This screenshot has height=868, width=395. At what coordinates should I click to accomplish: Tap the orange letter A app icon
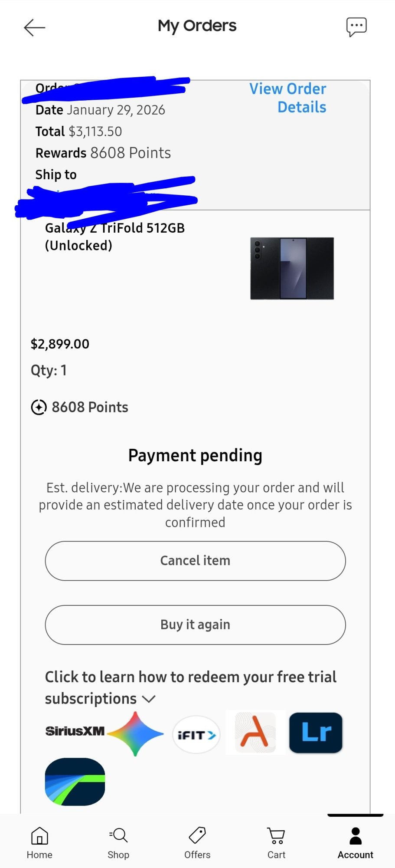tap(255, 732)
